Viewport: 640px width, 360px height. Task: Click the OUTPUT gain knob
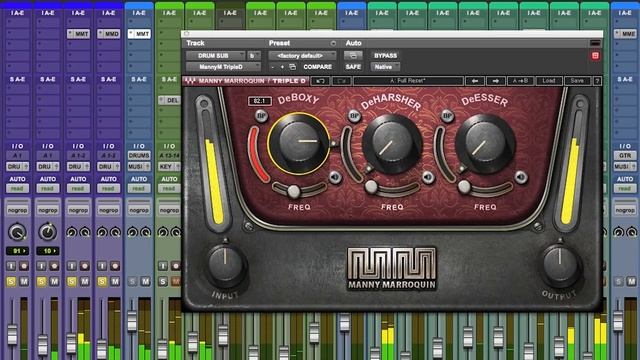point(560,263)
